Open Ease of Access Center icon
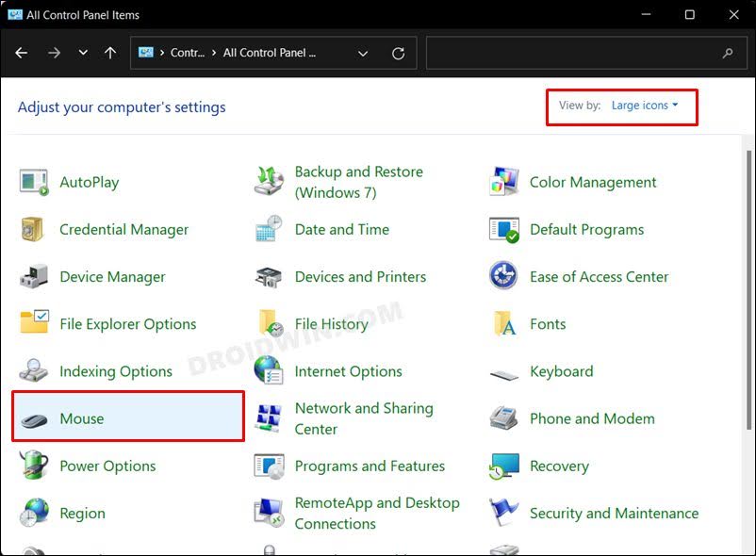The image size is (756, 556). point(503,275)
